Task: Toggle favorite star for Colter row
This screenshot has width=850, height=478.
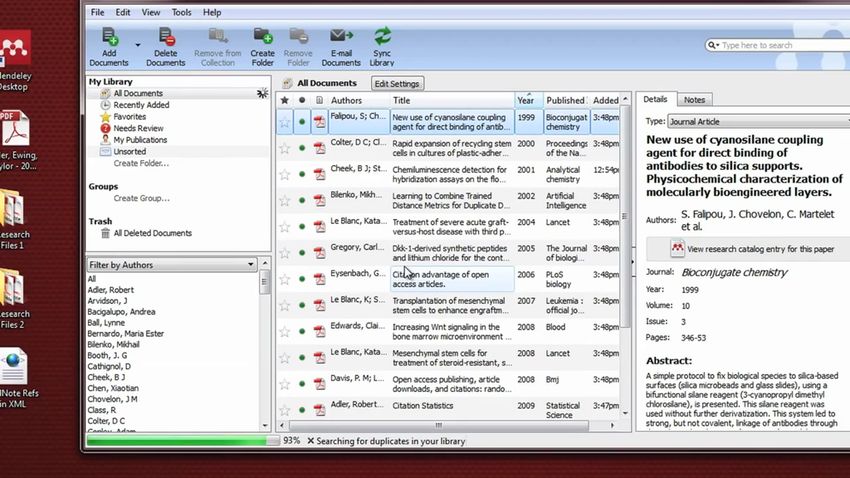Action: (285, 148)
